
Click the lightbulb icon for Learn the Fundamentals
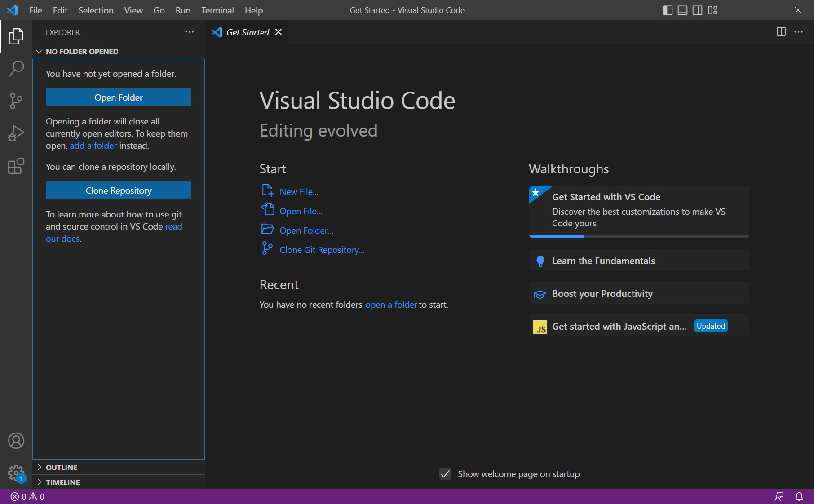pos(540,261)
